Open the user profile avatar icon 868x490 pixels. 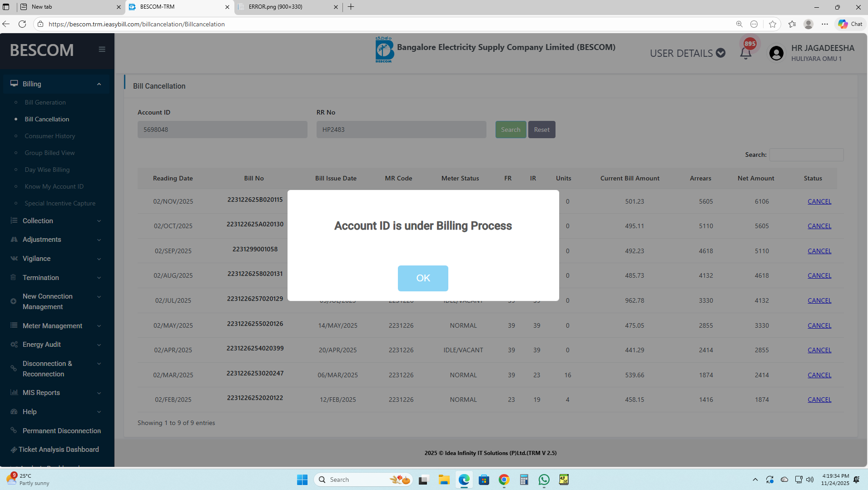coord(776,53)
